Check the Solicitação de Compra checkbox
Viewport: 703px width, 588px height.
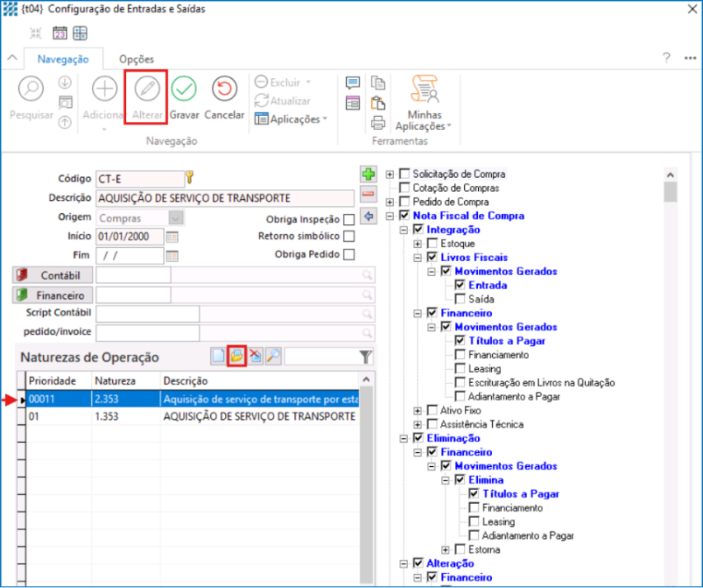[404, 174]
